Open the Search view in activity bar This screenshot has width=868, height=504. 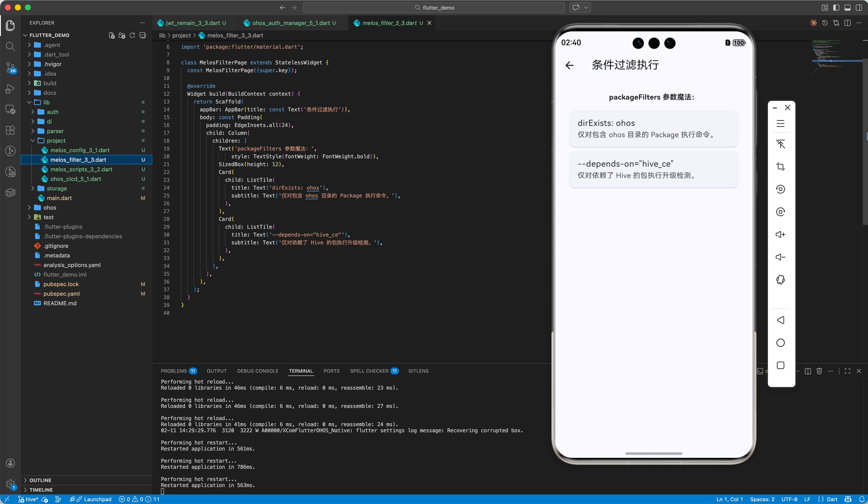10,46
